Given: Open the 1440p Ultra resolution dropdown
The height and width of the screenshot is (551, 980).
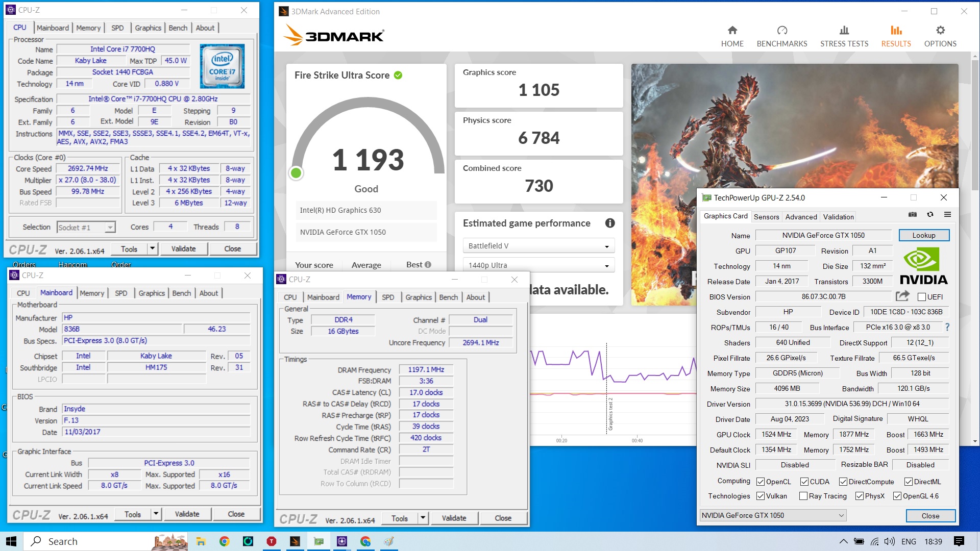Looking at the screenshot, I should pyautogui.click(x=538, y=265).
